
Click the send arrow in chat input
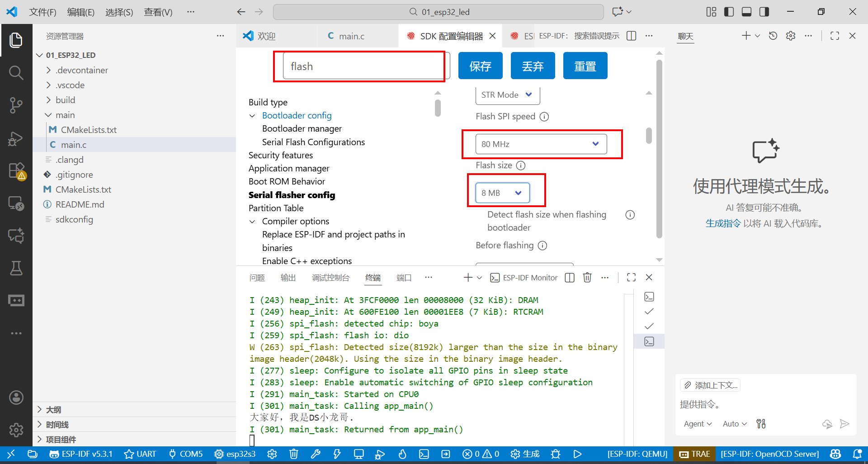point(844,424)
